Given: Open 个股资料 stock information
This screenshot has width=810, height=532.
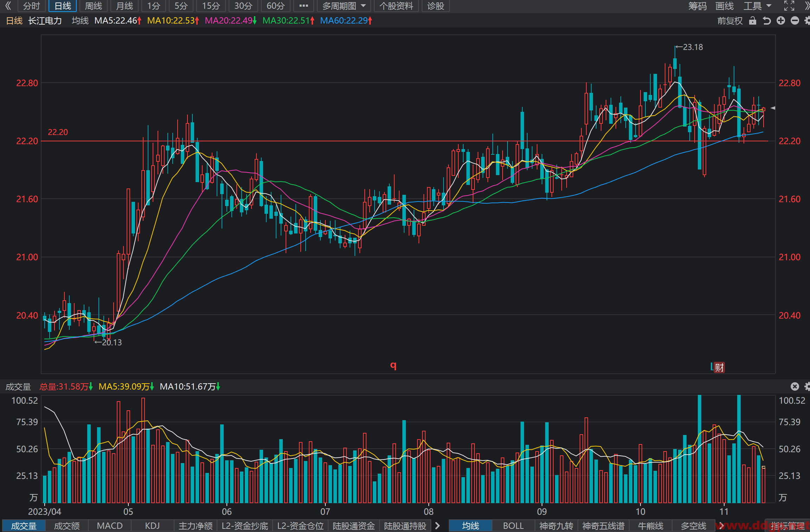Looking at the screenshot, I should pyautogui.click(x=396, y=6).
